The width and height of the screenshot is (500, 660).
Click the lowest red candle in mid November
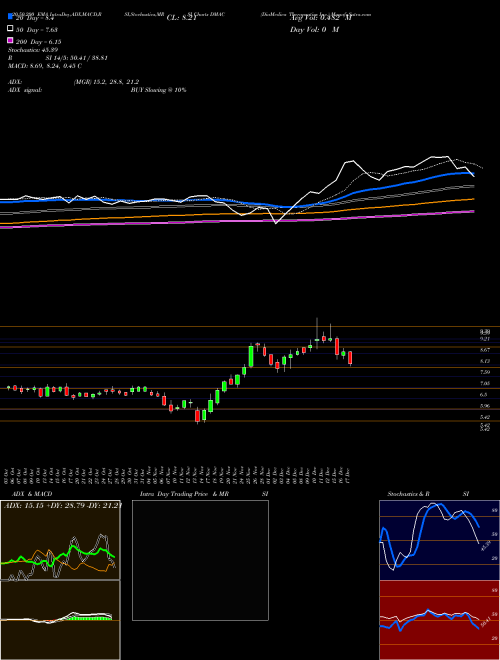pyautogui.click(x=197, y=416)
